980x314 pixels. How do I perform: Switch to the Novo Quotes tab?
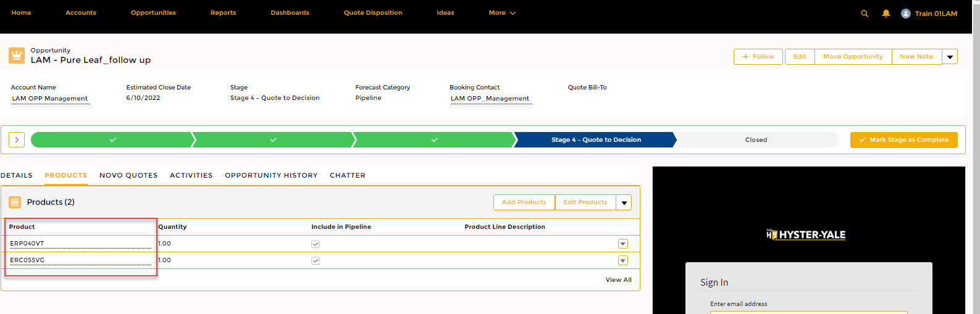tap(128, 176)
